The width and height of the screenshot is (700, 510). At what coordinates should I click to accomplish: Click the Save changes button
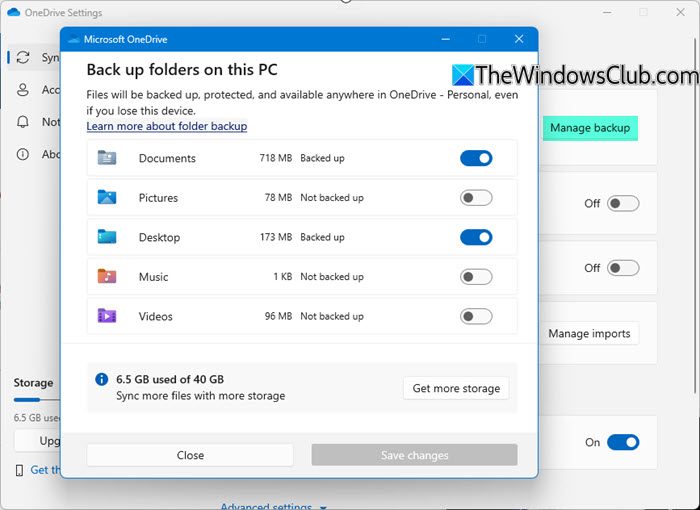tap(414, 455)
